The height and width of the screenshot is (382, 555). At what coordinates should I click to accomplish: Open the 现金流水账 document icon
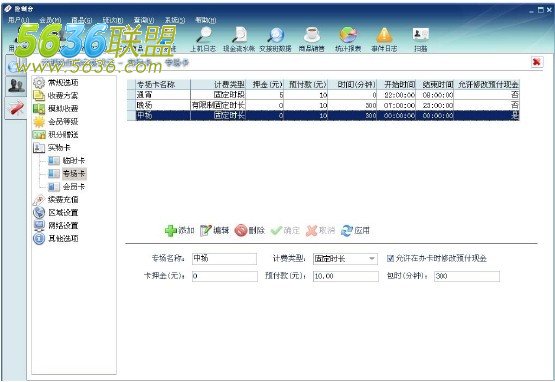(x=239, y=35)
